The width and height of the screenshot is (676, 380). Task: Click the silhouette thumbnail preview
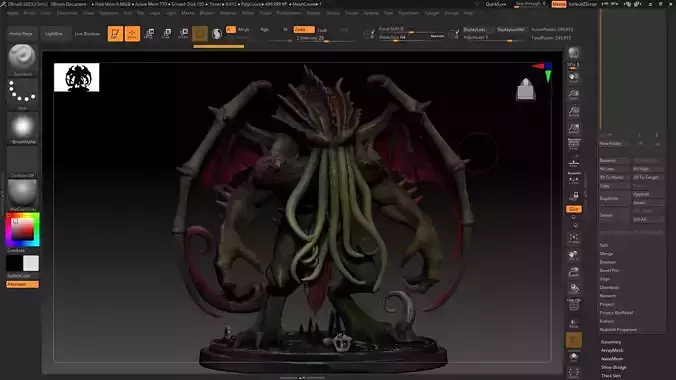[x=76, y=77]
